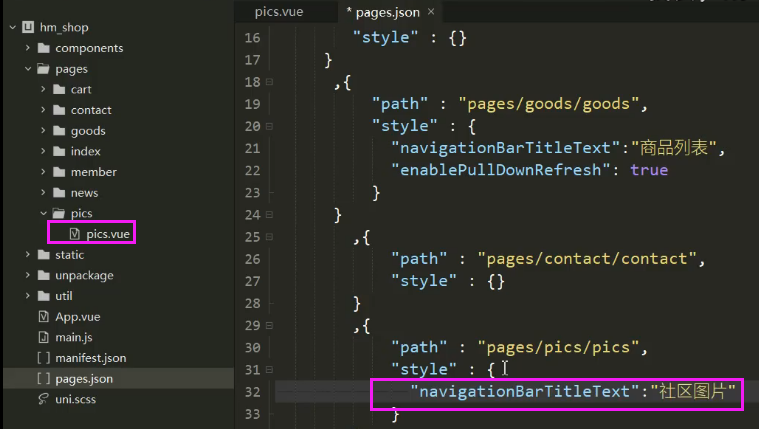Fold the style block at line 20
This screenshot has width=759, height=429.
pos(270,126)
